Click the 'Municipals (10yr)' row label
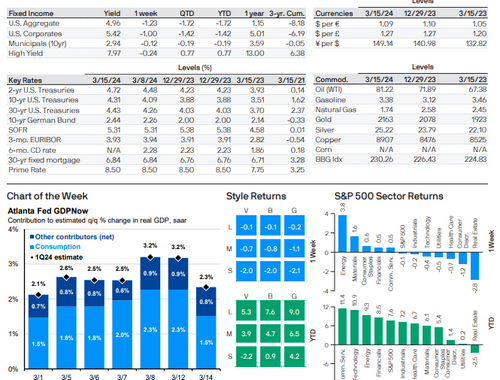Image resolution: width=500 pixels, height=380 pixels. pyautogui.click(x=37, y=44)
